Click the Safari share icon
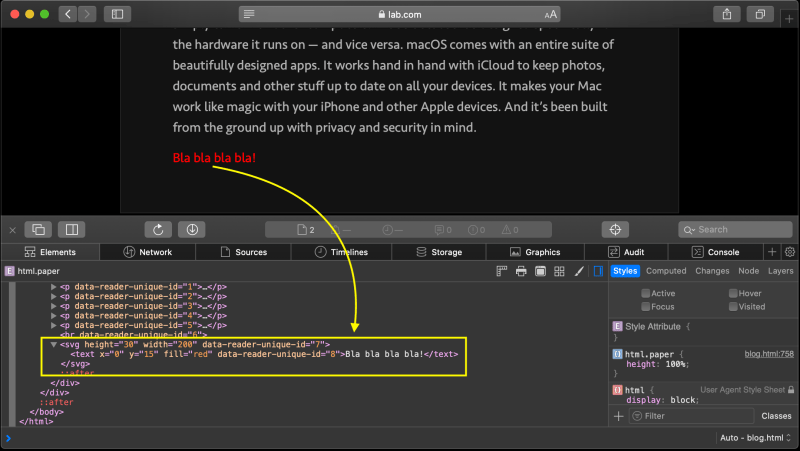The image size is (800, 451). point(727,14)
